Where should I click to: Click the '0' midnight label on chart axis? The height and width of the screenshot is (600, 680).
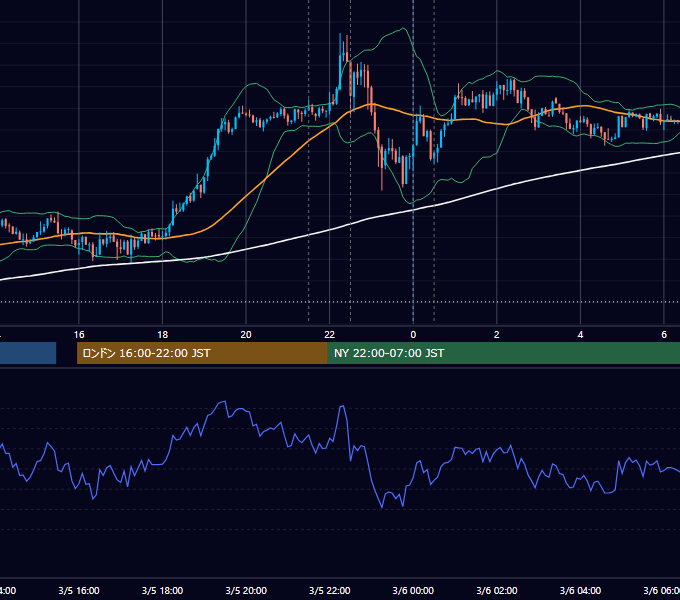click(413, 335)
